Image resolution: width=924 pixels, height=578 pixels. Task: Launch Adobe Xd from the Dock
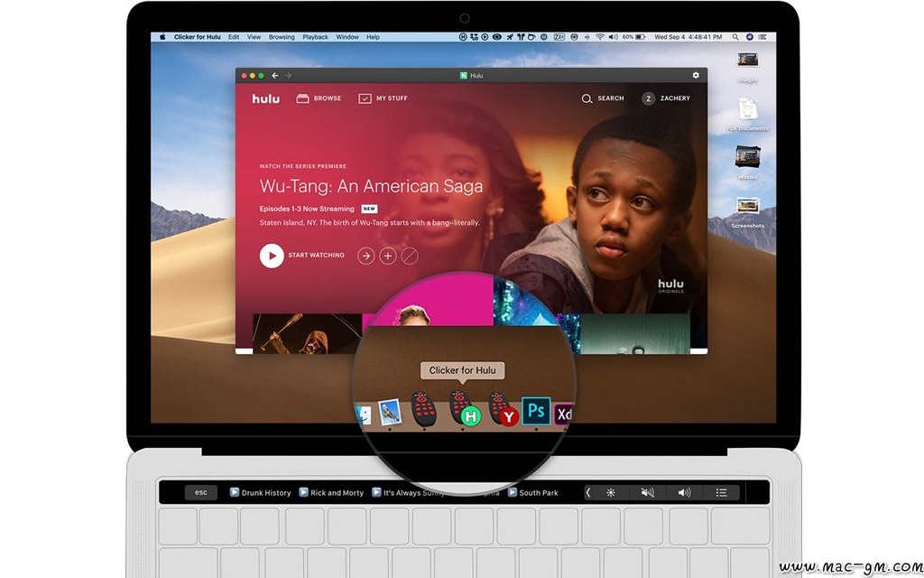click(563, 414)
